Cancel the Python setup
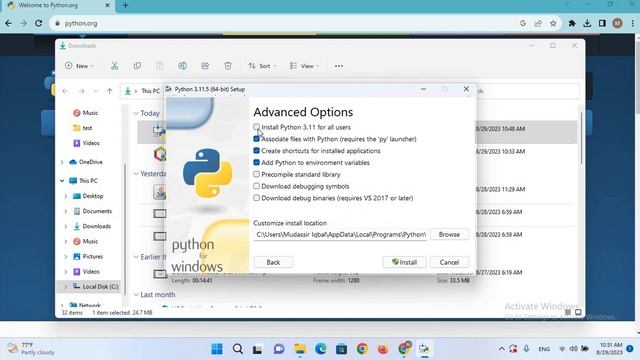Image resolution: width=640 pixels, height=360 pixels. point(449,262)
